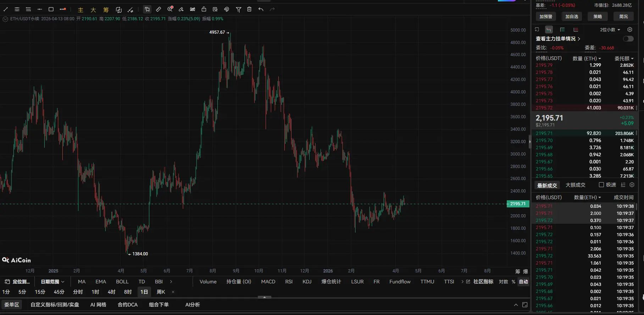Collapse the bottom panel with the up chevron
This screenshot has height=315, width=644.
pos(516,305)
